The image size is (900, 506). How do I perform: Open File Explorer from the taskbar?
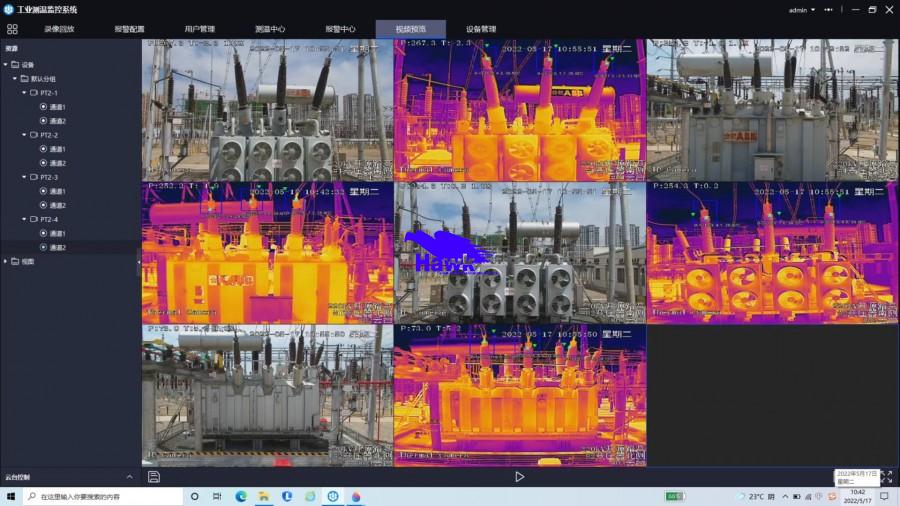[264, 496]
